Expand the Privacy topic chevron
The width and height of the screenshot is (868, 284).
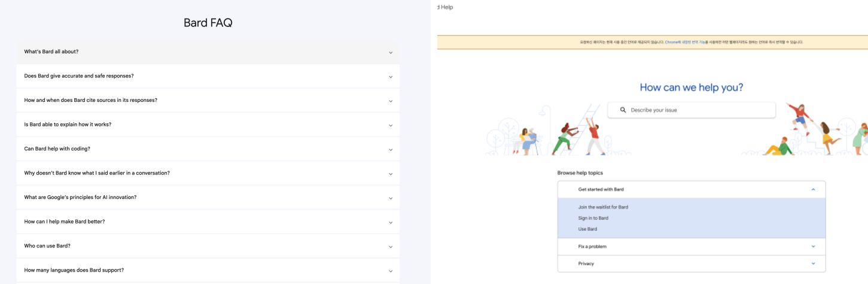point(813,264)
